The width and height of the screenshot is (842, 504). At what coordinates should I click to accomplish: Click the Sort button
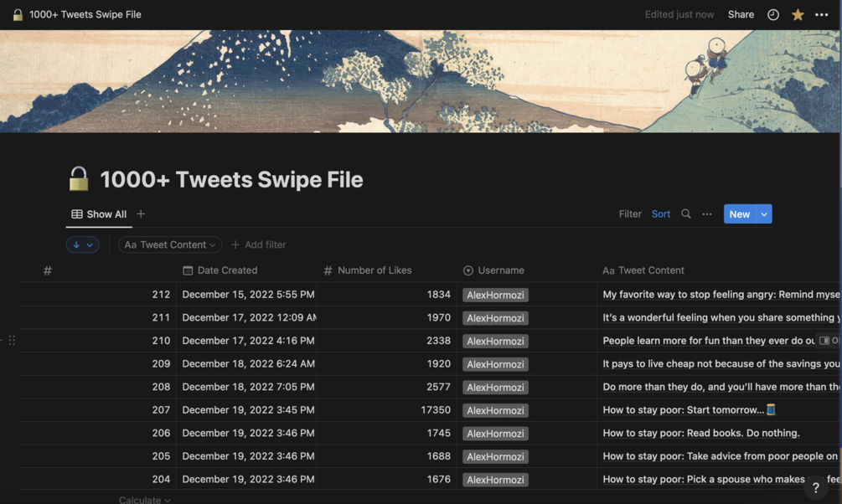click(x=661, y=214)
